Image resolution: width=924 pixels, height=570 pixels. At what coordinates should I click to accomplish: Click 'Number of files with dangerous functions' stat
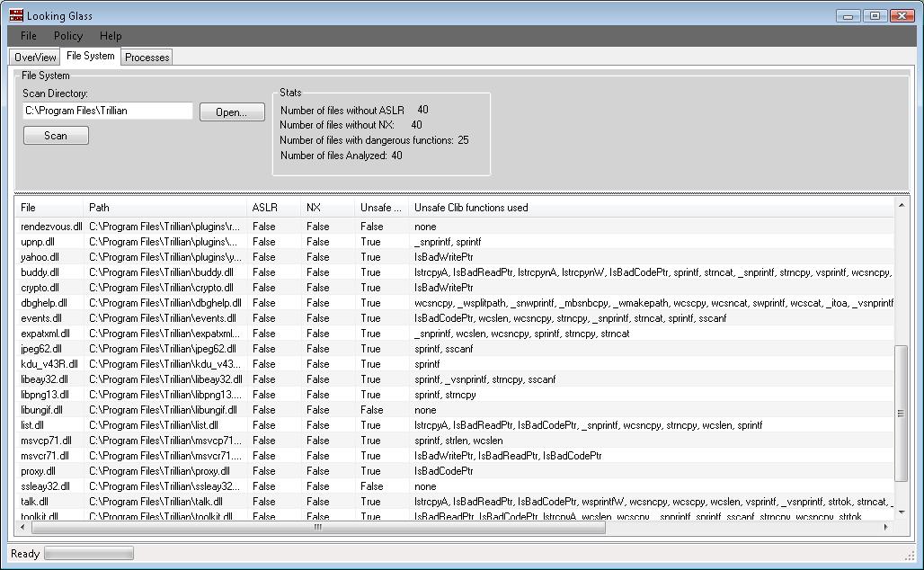coord(374,140)
